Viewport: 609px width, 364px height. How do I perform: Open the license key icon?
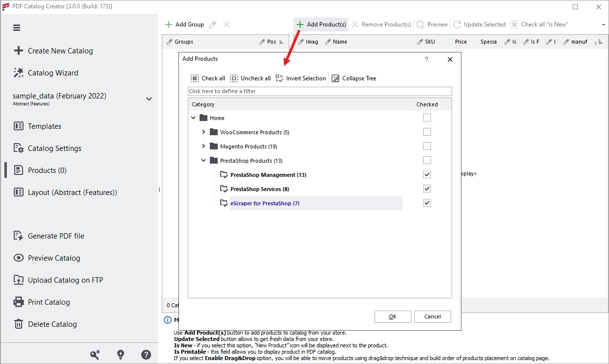[95, 355]
